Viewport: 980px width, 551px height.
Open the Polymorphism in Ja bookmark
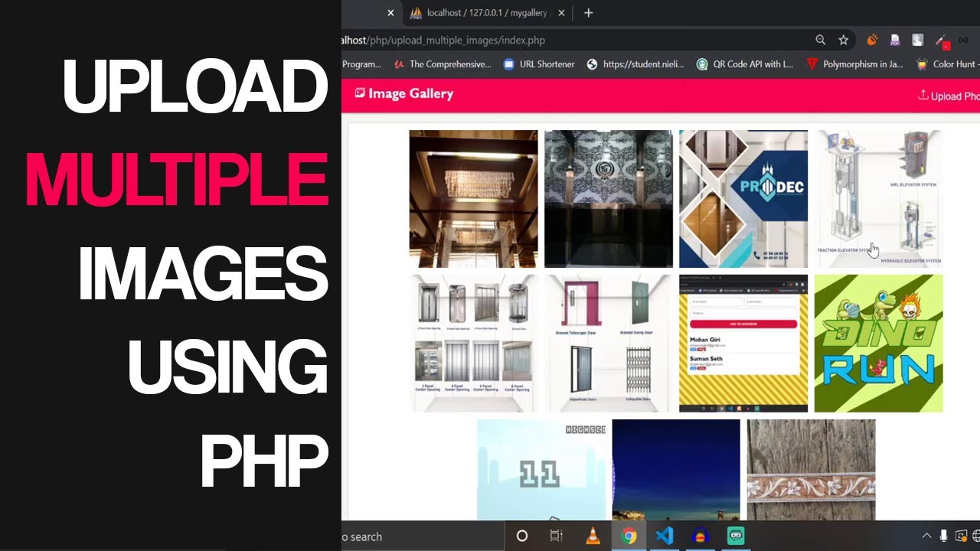pos(854,64)
